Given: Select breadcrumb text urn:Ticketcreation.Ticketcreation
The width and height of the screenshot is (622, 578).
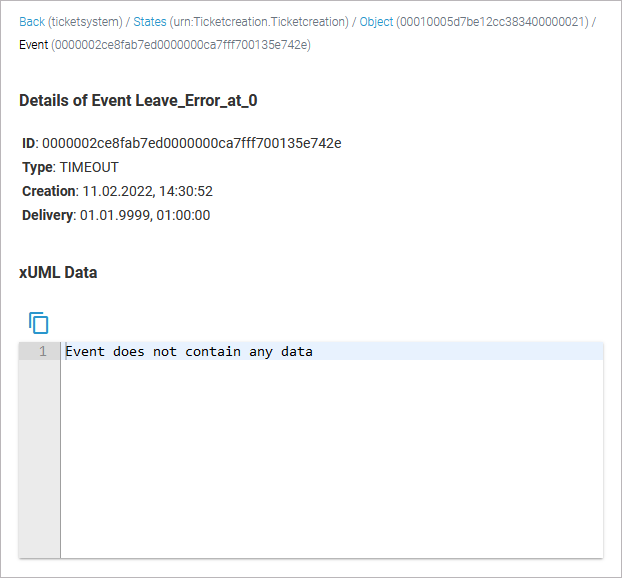Looking at the screenshot, I should 259,21.
